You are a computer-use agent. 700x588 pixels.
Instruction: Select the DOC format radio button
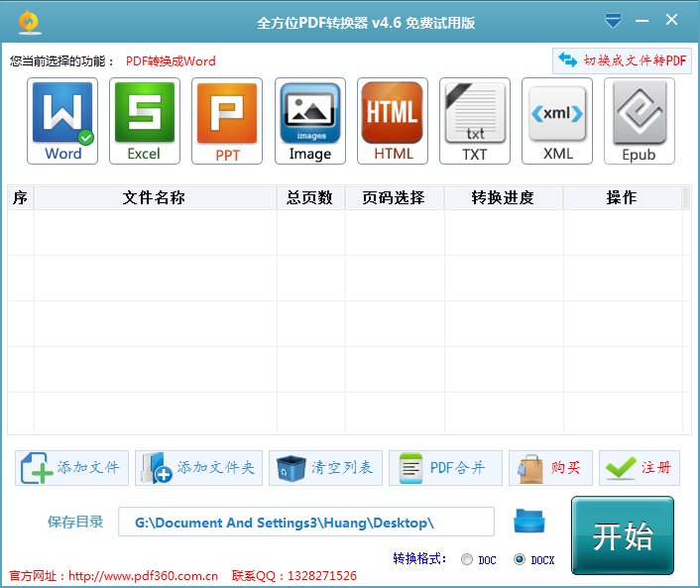tap(467, 560)
